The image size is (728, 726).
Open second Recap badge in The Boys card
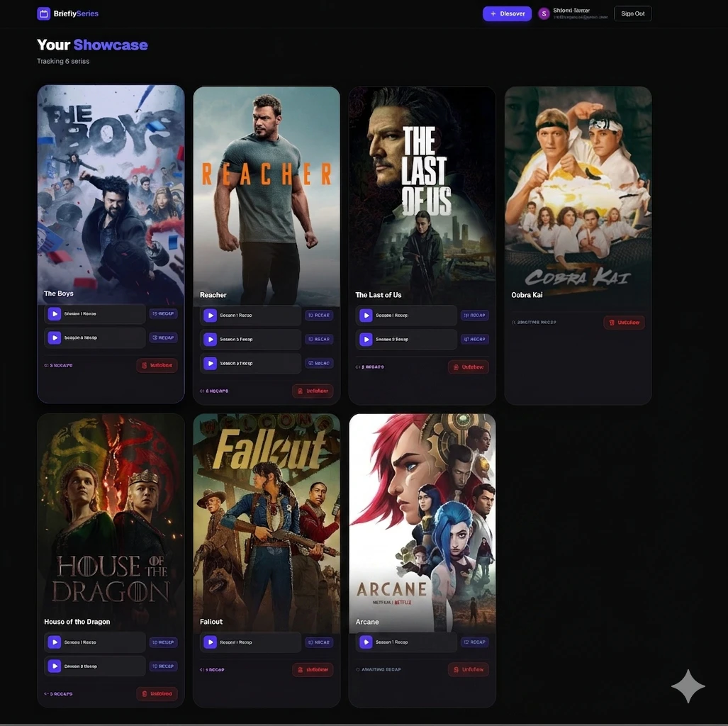(x=163, y=337)
